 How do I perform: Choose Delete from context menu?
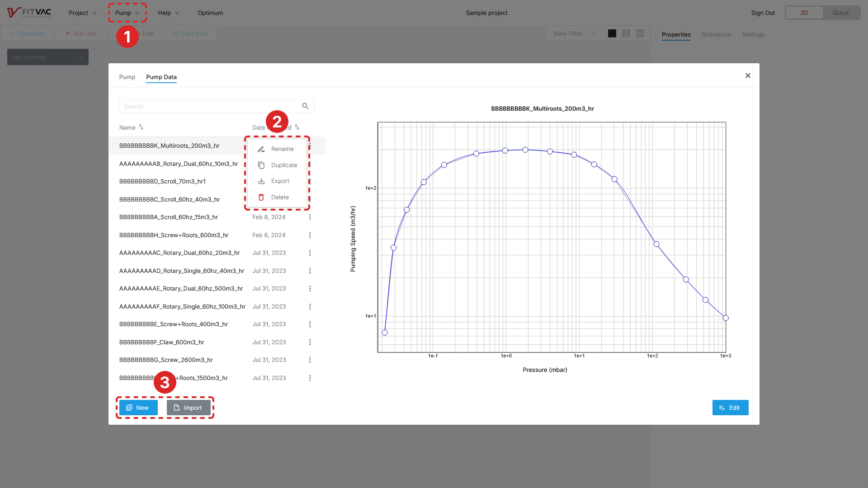tap(277, 197)
